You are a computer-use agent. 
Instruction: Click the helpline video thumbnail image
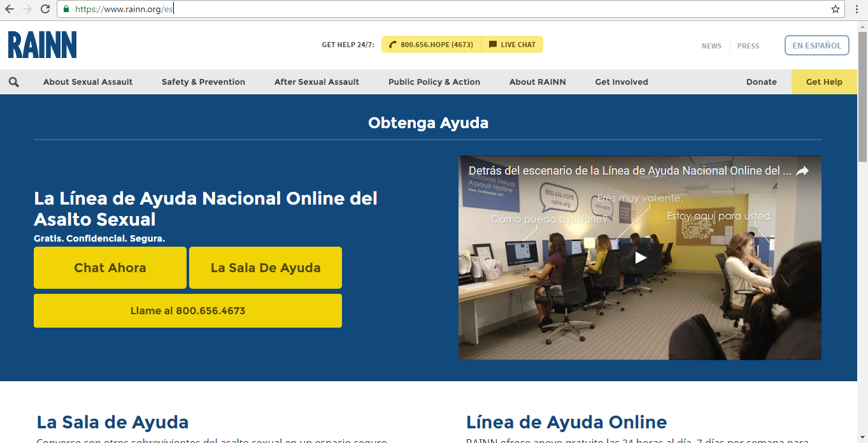click(640, 258)
